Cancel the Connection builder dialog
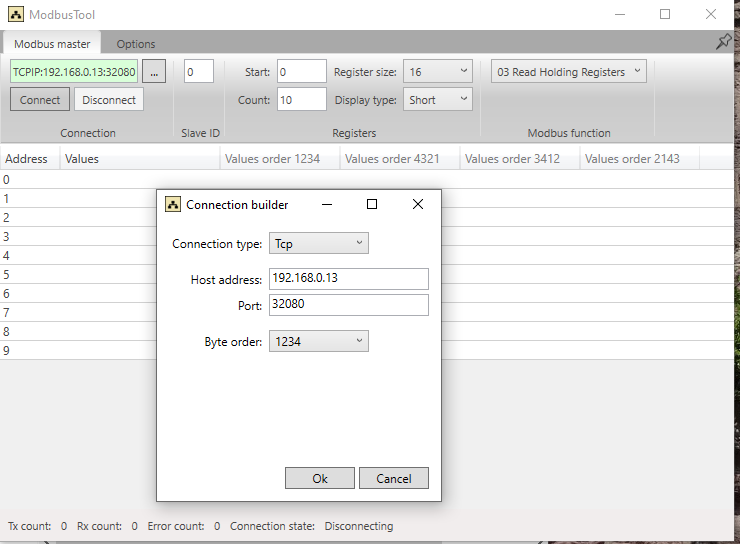This screenshot has width=740, height=544. coord(394,478)
